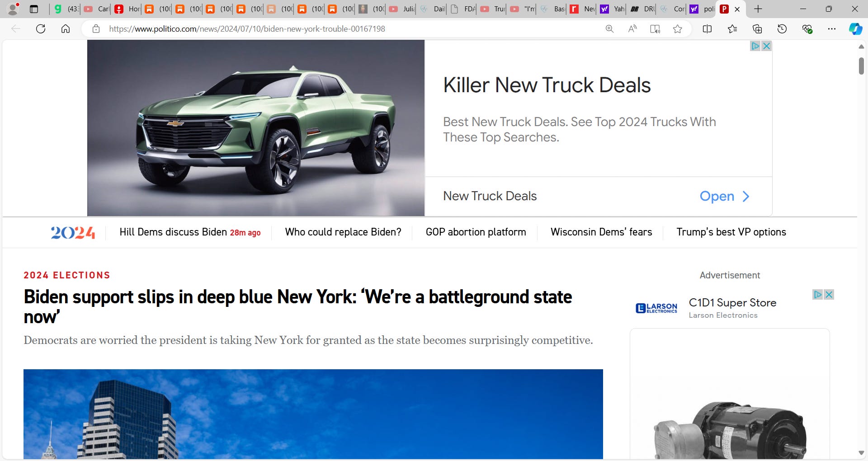Click the Larson Electronics logo
The width and height of the screenshot is (868, 461).
click(x=656, y=308)
